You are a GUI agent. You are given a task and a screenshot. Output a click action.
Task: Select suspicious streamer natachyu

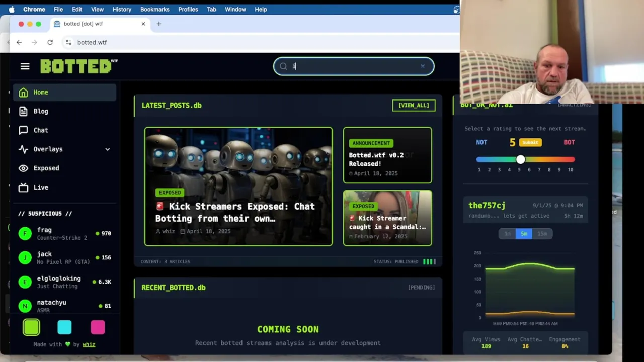[x=64, y=306]
